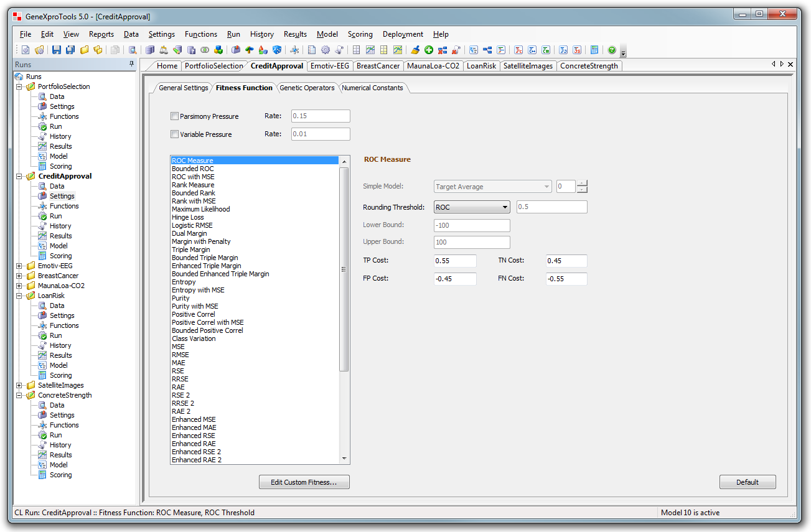Collapse the CreditApproval tree node
The width and height of the screenshot is (811, 532).
pyautogui.click(x=19, y=176)
